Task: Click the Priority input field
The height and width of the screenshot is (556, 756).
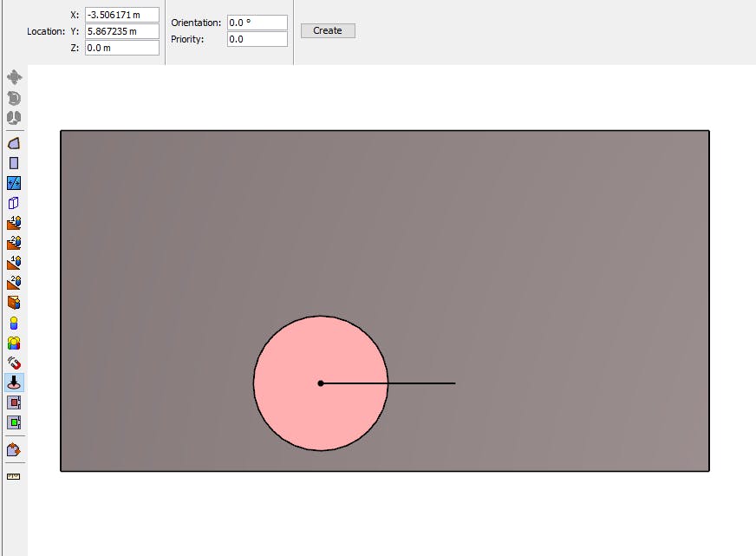Action: tap(257, 39)
